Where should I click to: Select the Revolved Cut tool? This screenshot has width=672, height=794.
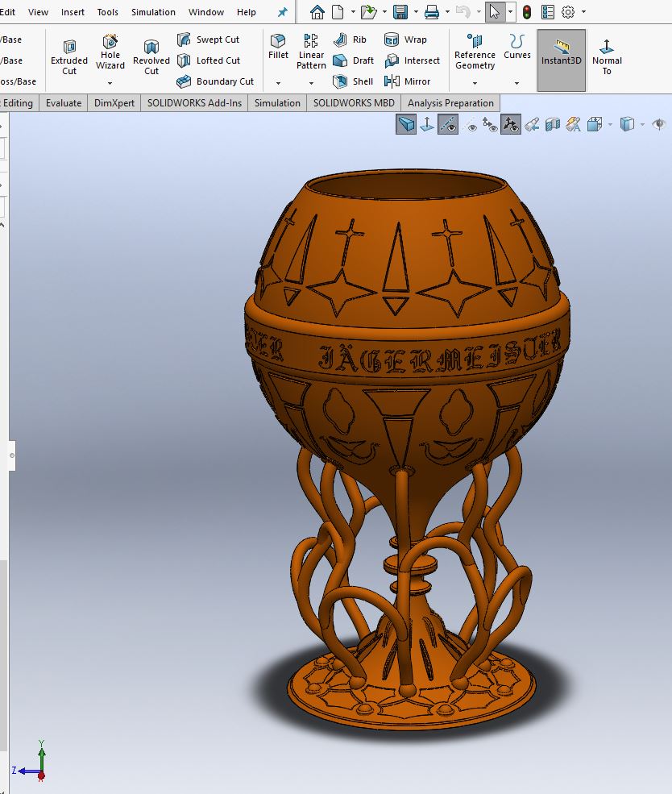pyautogui.click(x=151, y=58)
